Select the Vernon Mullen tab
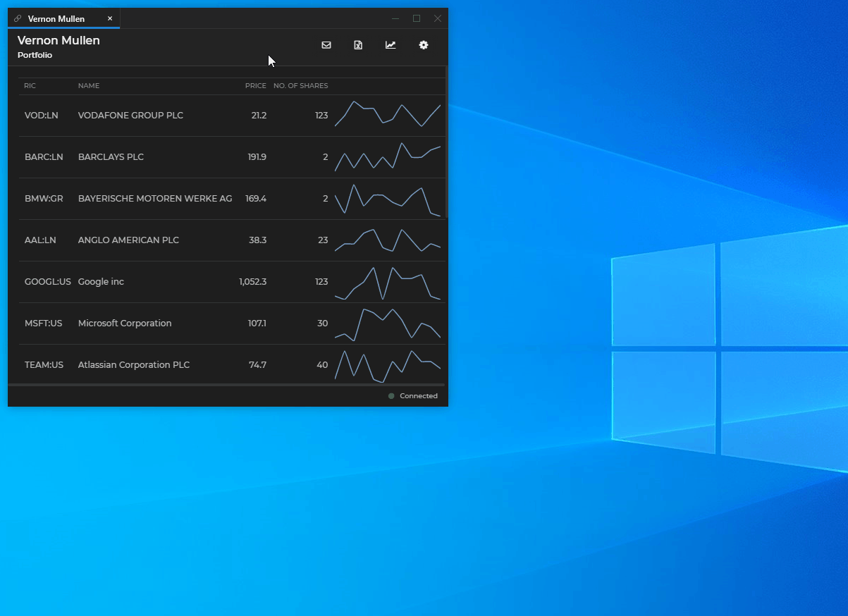This screenshot has height=616, width=848. pos(64,19)
